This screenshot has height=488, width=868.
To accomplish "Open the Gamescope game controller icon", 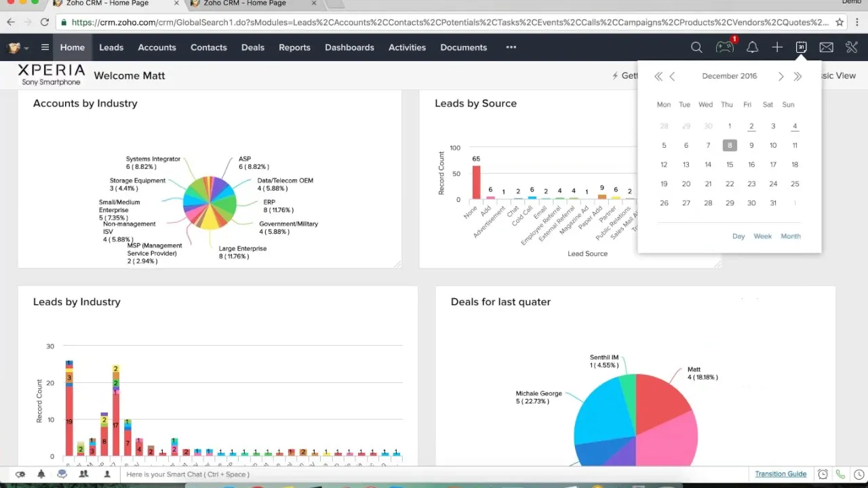I will pyautogui.click(x=724, y=47).
